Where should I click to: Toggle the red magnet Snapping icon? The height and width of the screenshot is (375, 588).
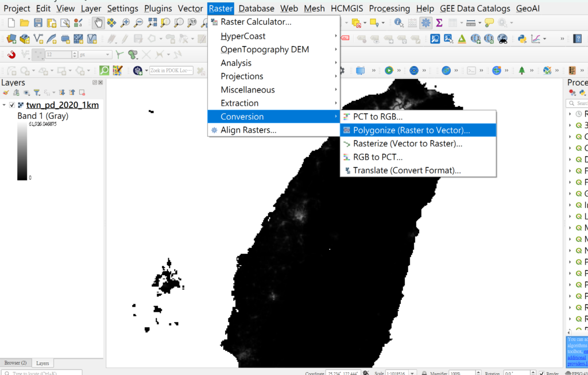pos(11,55)
